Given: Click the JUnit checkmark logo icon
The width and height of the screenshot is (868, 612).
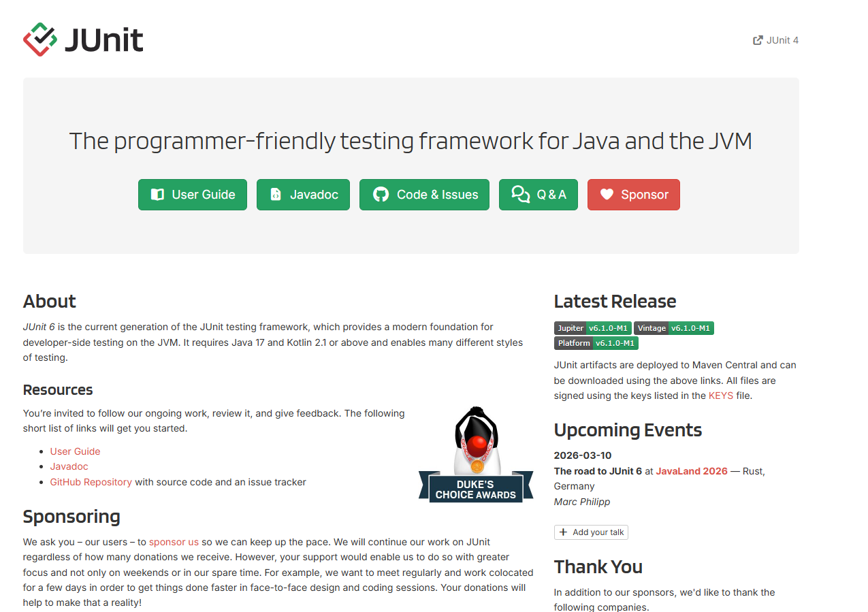Looking at the screenshot, I should coord(39,39).
